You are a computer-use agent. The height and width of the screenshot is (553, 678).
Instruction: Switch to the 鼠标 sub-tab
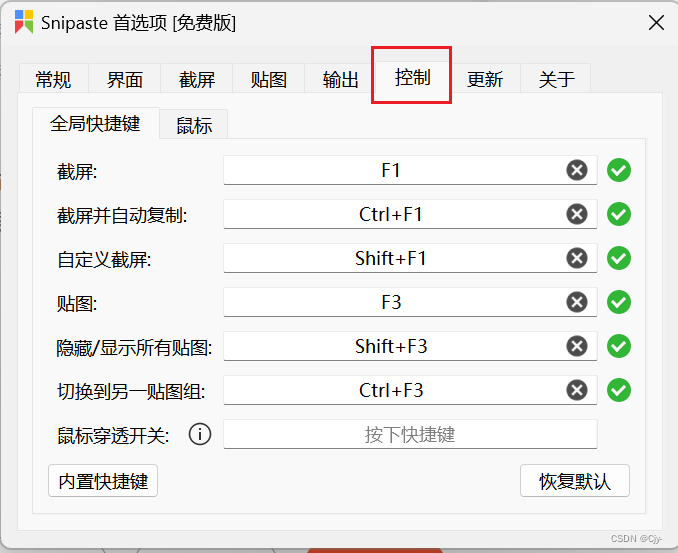[194, 125]
